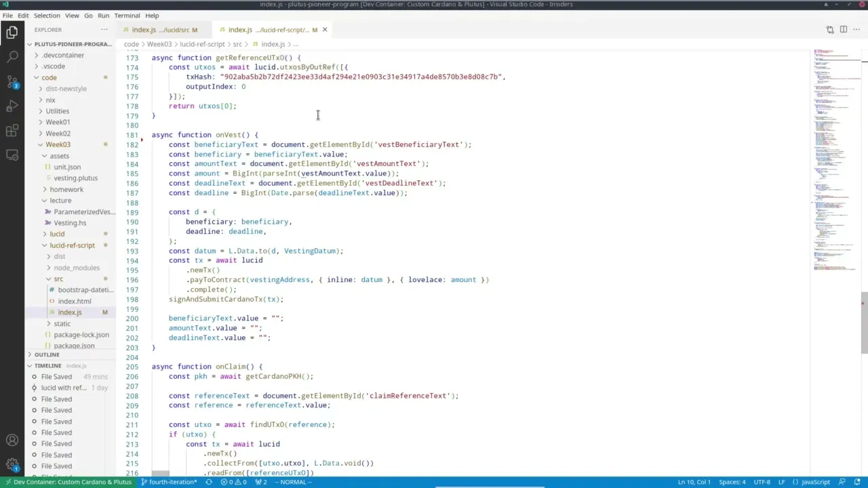Open the Remote Explorer view
Viewport: 868px width, 488px height.
click(12, 155)
